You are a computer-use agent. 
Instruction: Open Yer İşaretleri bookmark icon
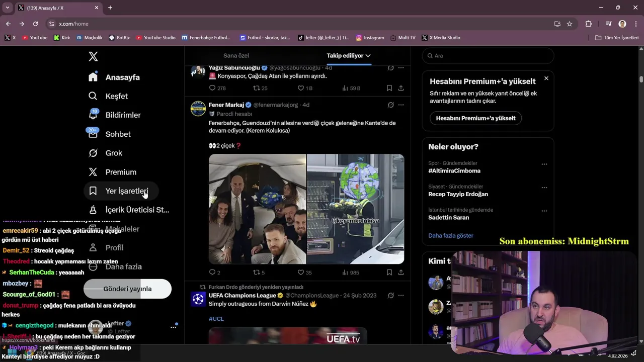tap(93, 191)
